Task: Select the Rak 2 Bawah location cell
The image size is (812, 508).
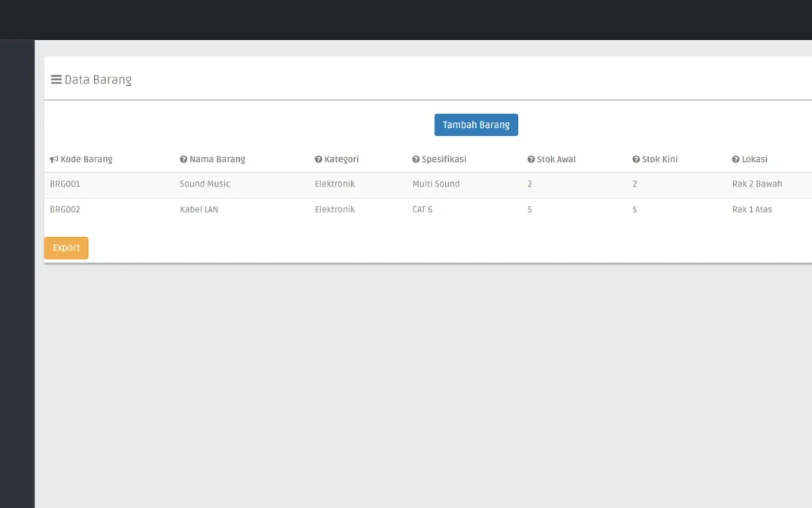Action: pyautogui.click(x=756, y=184)
